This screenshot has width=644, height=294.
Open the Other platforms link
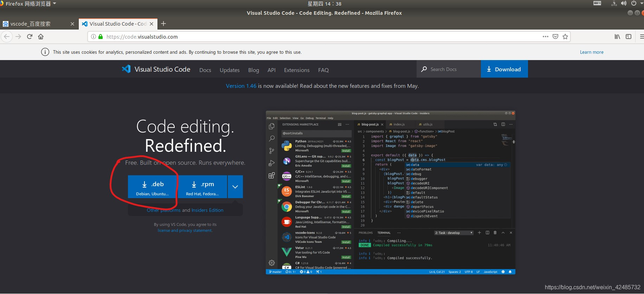click(x=163, y=210)
